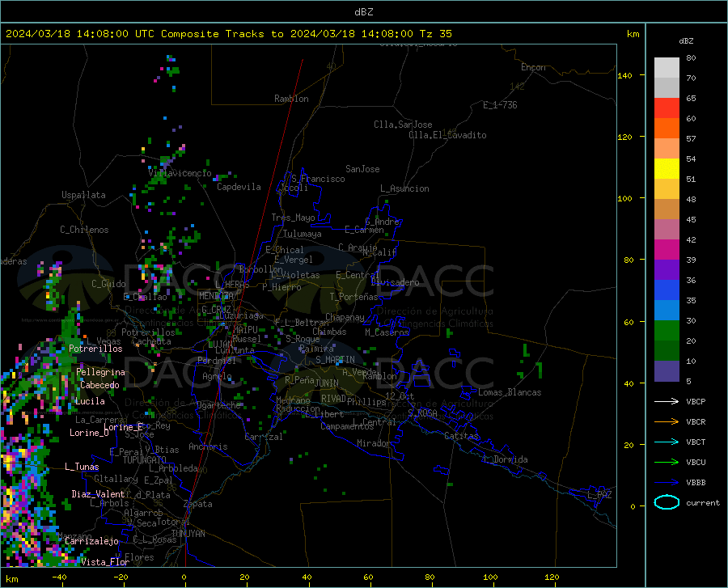728x588 pixels.
Task: Click the dBZ heading above color scale
Action: click(x=686, y=40)
